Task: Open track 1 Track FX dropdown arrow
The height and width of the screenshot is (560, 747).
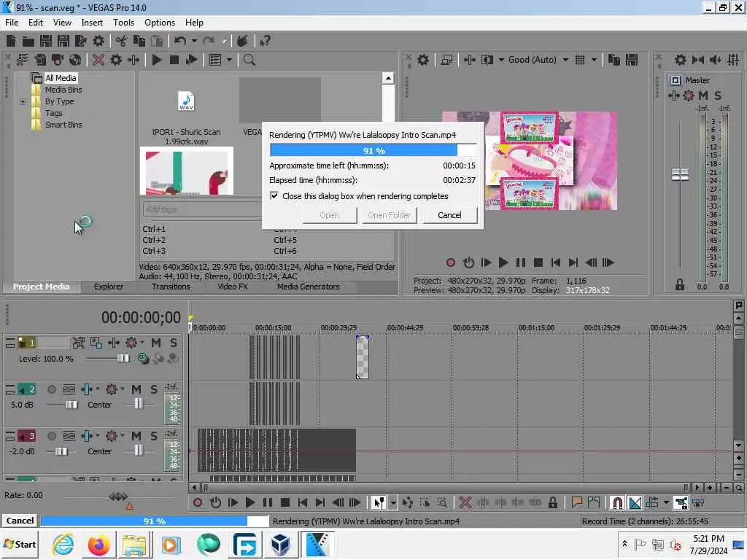Action: (x=142, y=342)
